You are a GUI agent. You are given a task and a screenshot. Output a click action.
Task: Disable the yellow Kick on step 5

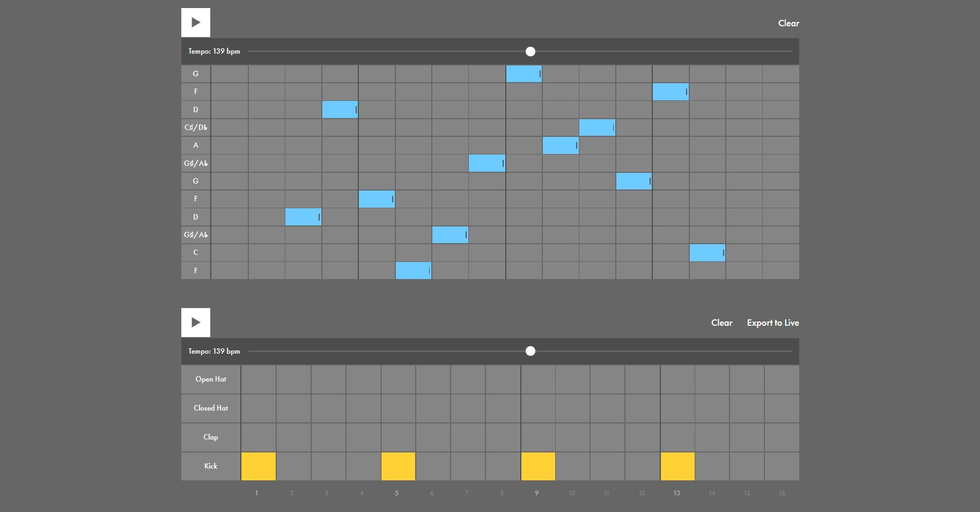(398, 466)
